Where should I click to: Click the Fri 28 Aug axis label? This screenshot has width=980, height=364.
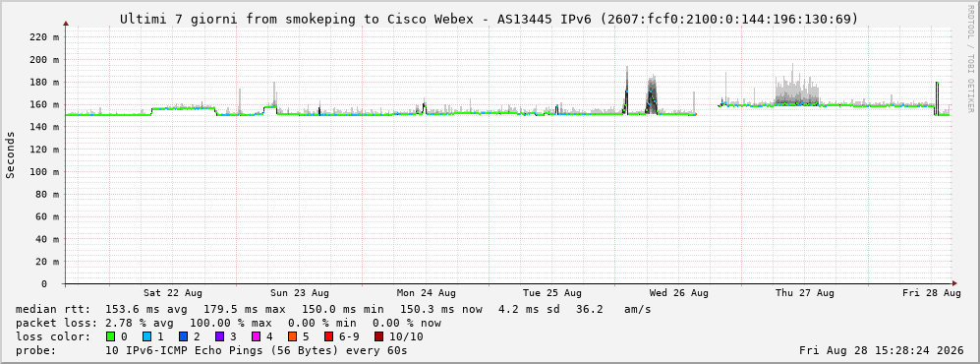click(x=931, y=293)
